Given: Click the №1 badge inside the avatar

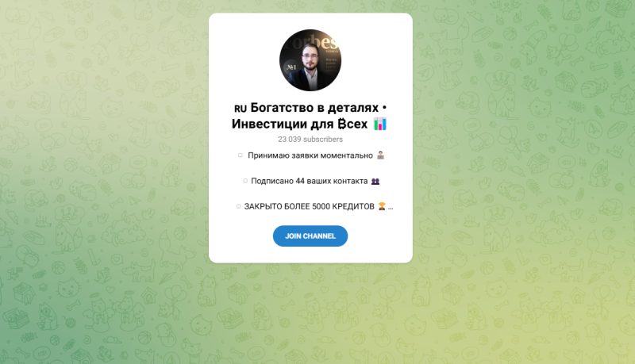Looking at the screenshot, I should 291,67.
